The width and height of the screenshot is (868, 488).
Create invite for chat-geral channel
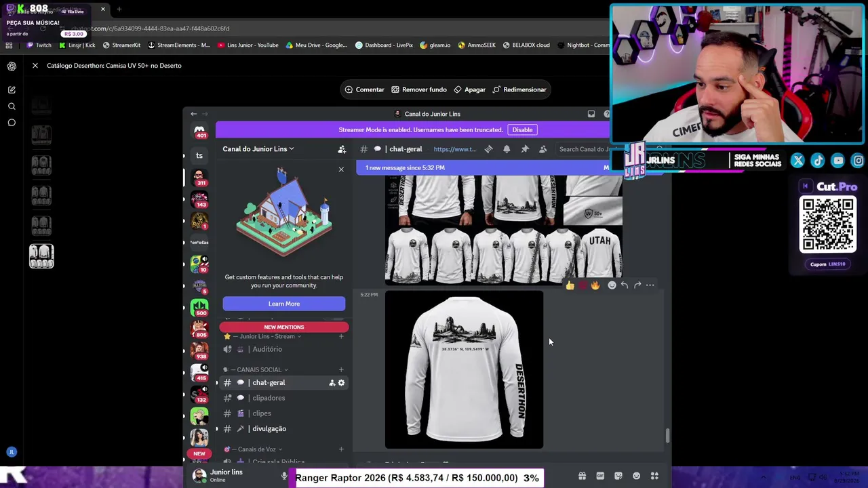[x=332, y=383]
